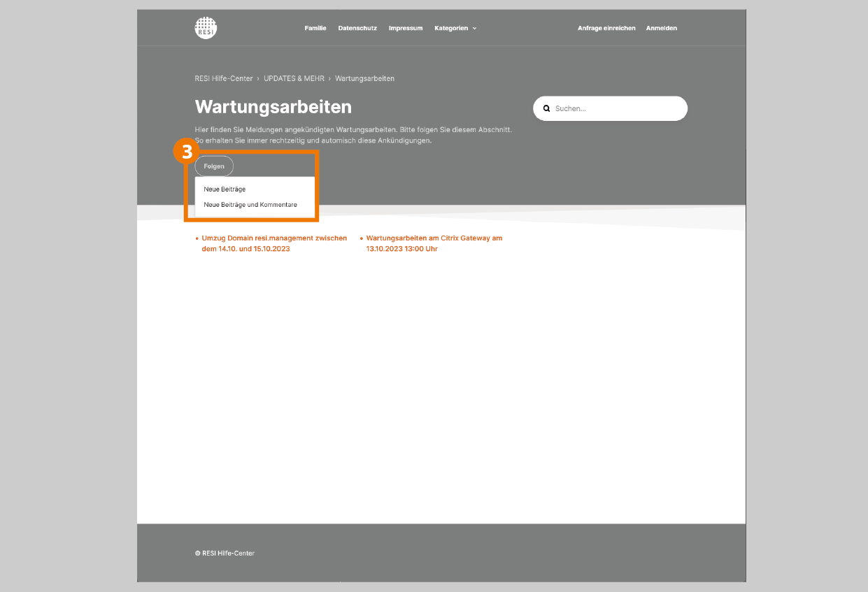Open the UPDATES & MEHR breadcrumb
This screenshot has height=592, width=868.
click(294, 79)
